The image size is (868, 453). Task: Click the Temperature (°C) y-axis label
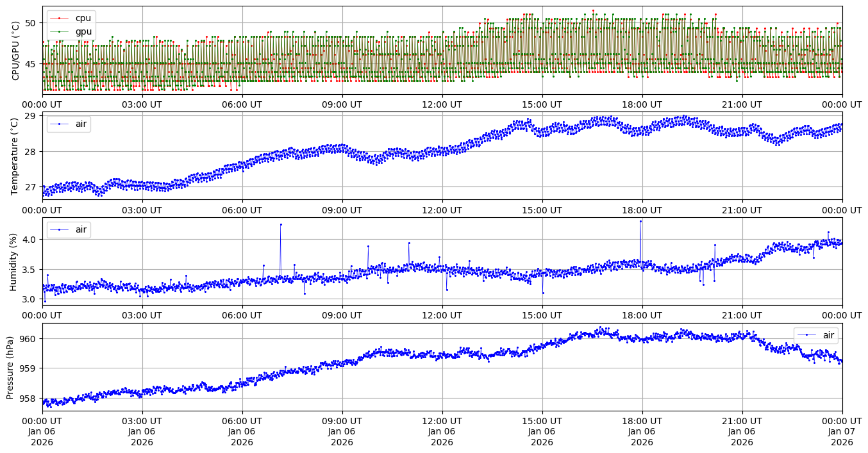(x=15, y=156)
